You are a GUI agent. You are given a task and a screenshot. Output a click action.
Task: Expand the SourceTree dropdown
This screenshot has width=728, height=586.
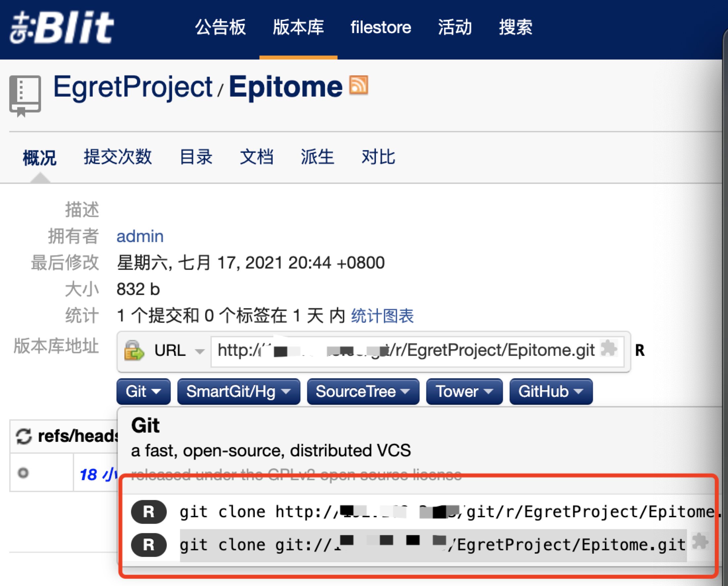point(363,392)
